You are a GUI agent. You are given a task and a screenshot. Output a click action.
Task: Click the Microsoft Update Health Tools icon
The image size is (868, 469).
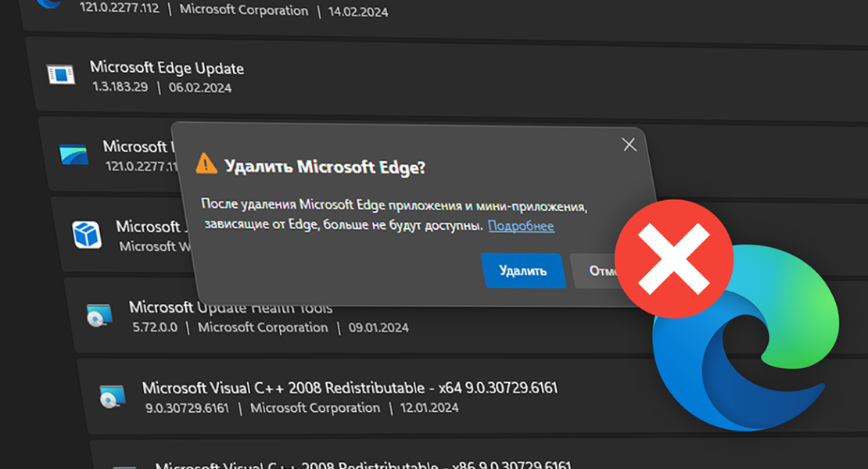[99, 315]
